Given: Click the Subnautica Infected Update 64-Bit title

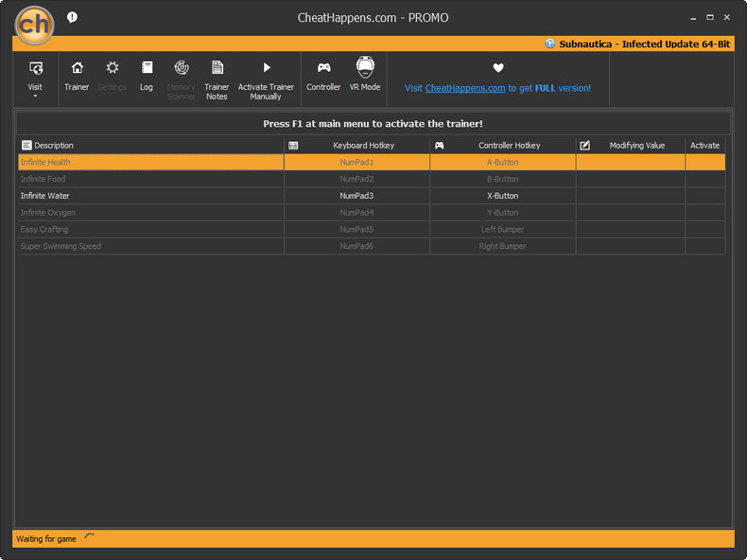Looking at the screenshot, I should pos(644,44).
